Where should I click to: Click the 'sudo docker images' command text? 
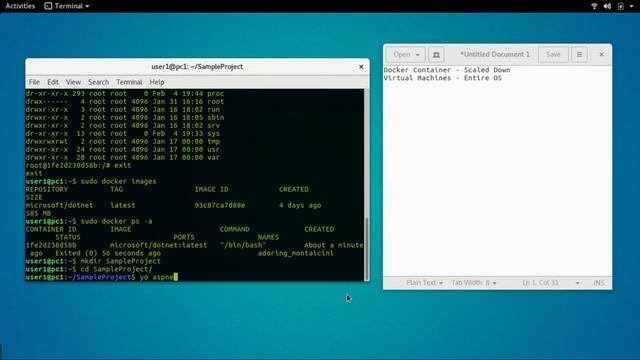tap(118, 181)
